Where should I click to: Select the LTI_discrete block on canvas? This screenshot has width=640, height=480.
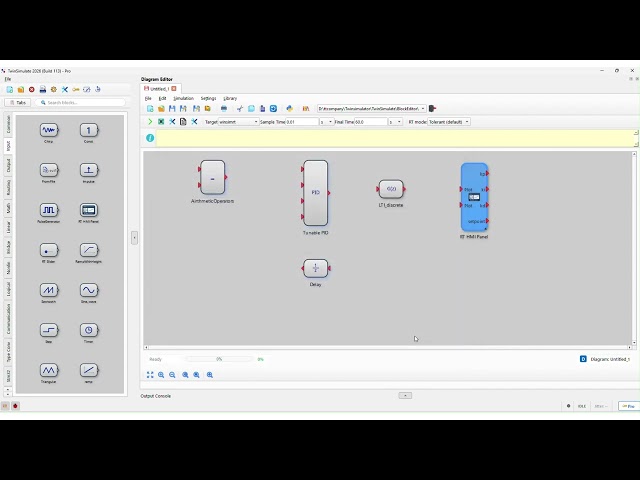click(x=391, y=189)
